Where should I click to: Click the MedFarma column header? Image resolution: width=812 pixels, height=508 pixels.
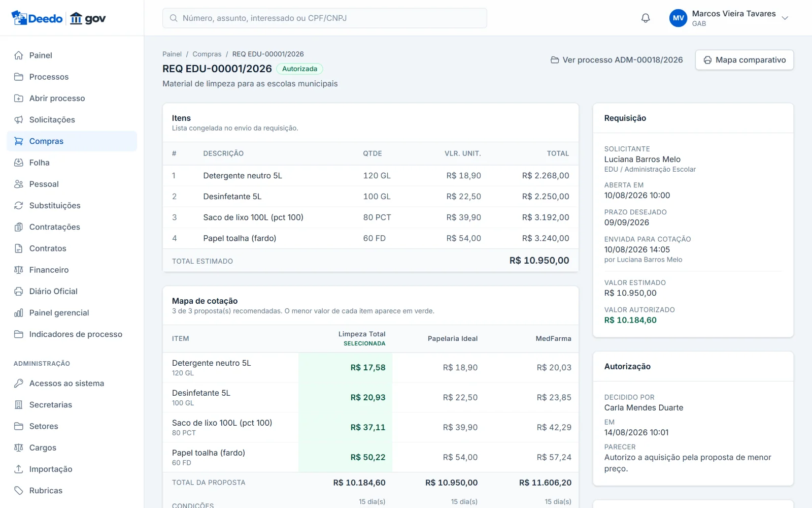click(553, 338)
